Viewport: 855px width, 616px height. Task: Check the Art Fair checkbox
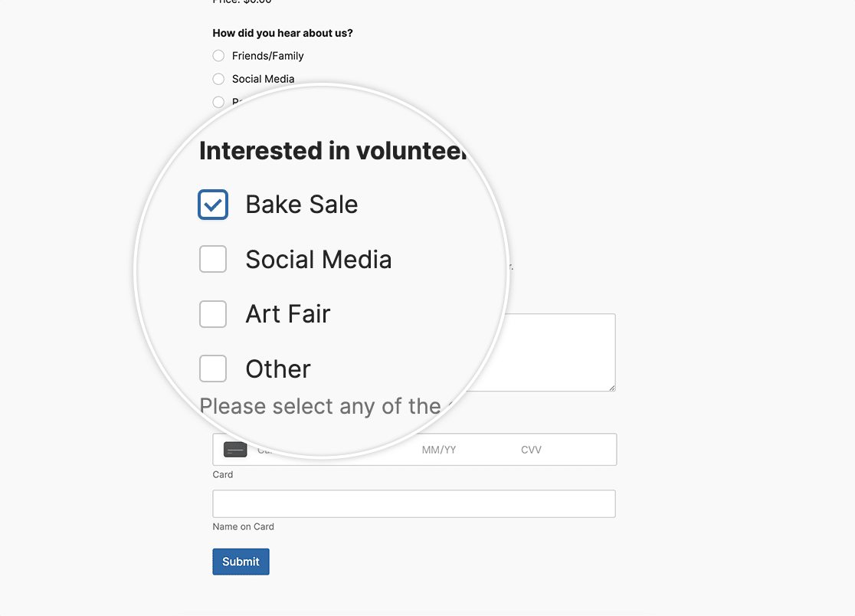click(213, 314)
